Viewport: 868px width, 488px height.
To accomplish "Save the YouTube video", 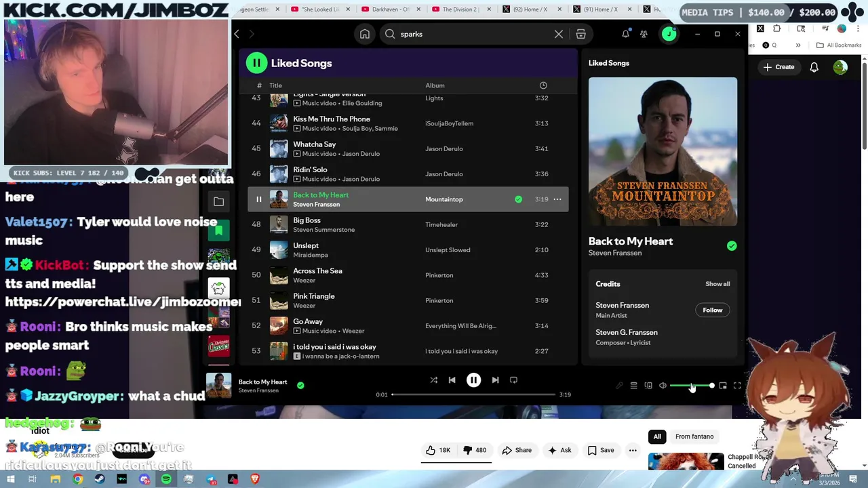I will tap(601, 450).
